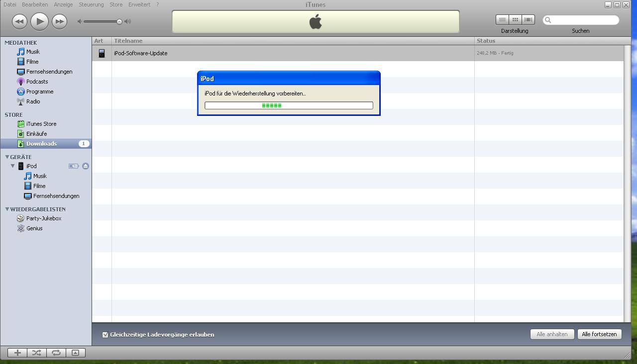This screenshot has width=637, height=364.
Task: Open the Anzeige menu
Action: (x=63, y=4)
